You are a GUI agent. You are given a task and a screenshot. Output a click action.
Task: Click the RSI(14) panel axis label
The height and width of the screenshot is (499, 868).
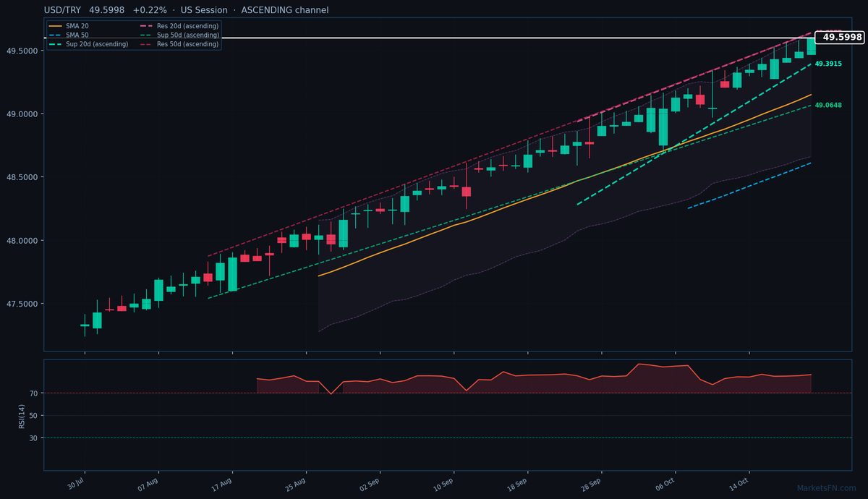coord(22,415)
